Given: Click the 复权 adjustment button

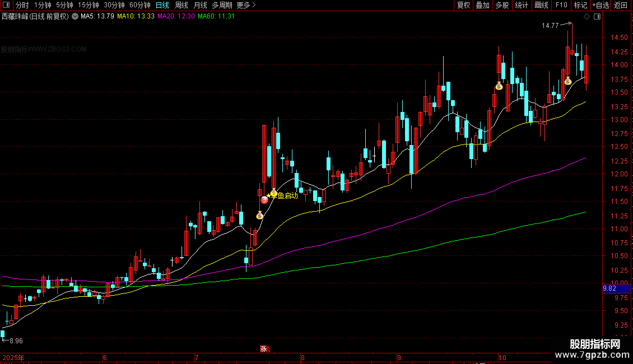Looking at the screenshot, I should [463, 5].
